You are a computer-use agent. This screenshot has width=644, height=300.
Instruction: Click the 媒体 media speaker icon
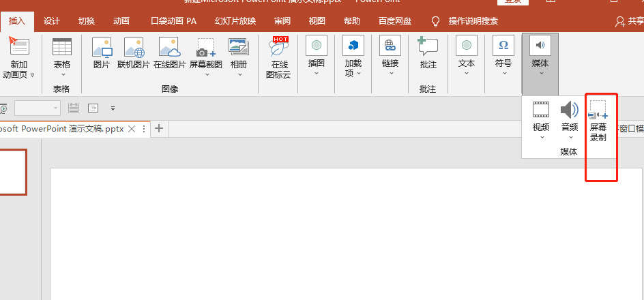[540, 45]
